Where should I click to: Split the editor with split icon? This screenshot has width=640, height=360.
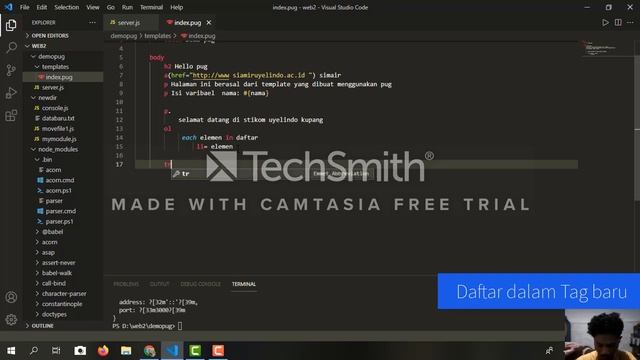[618, 22]
